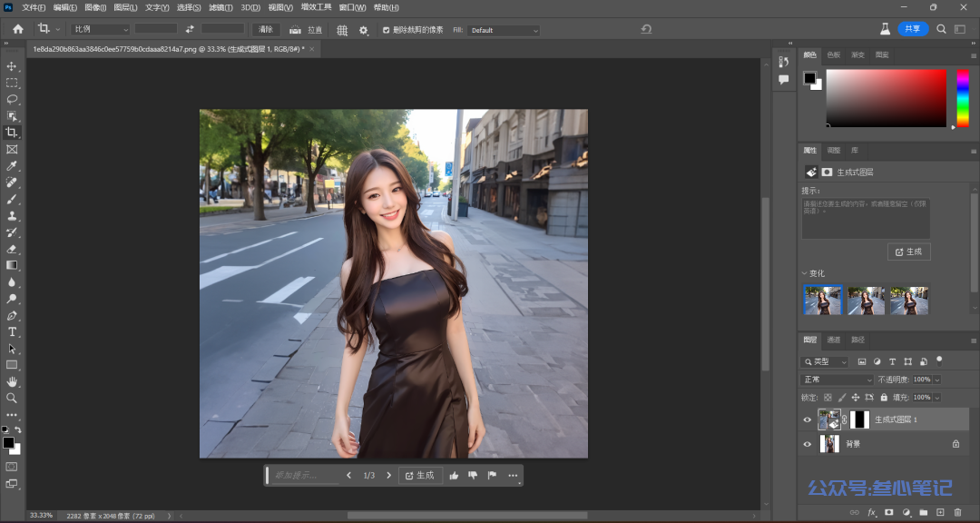The width and height of the screenshot is (980, 523).
Task: Click 生成 in the contextual task bar
Action: tap(420, 476)
